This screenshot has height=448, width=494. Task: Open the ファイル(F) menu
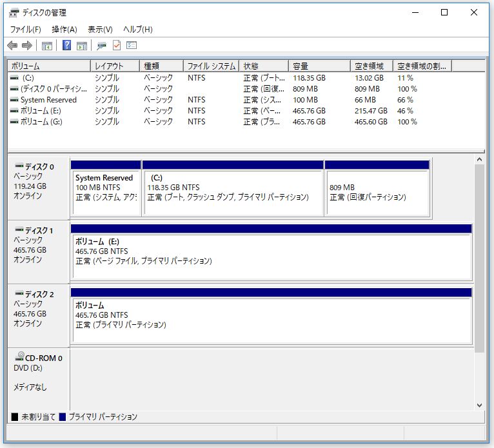[26, 30]
